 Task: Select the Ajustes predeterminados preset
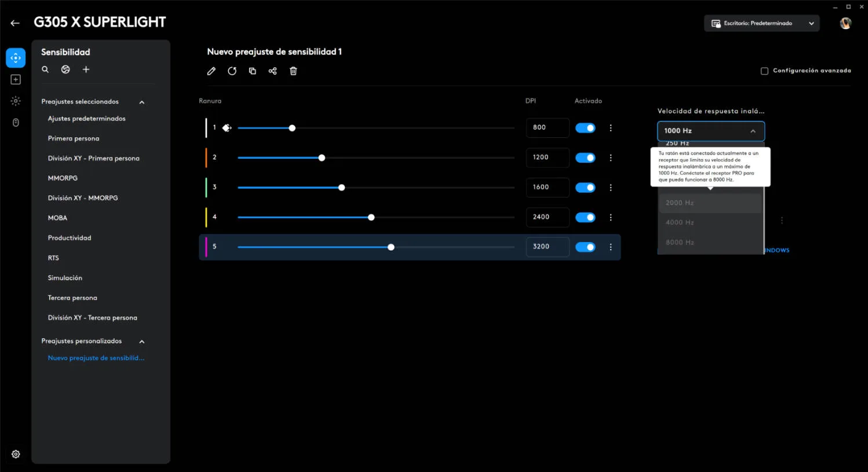coord(86,119)
